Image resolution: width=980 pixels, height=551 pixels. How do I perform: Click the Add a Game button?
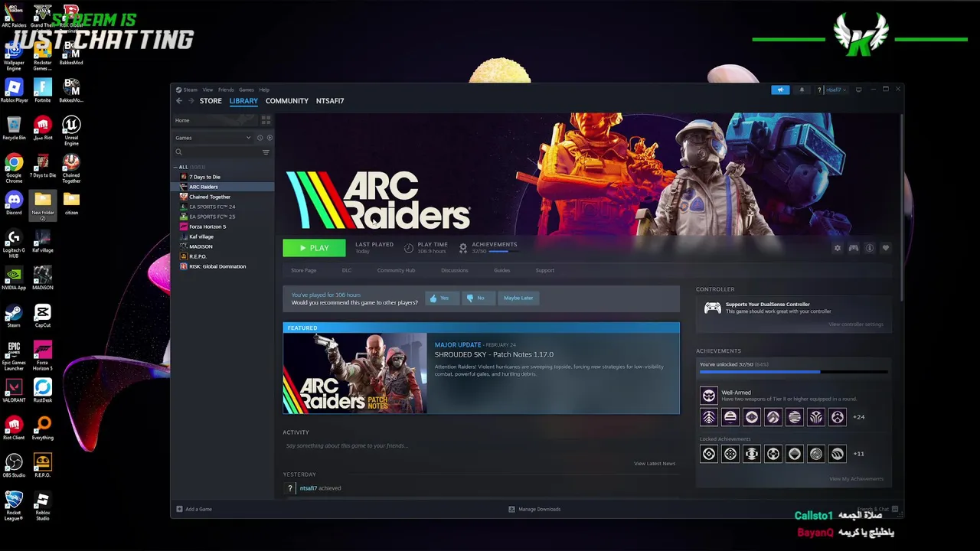(194, 509)
